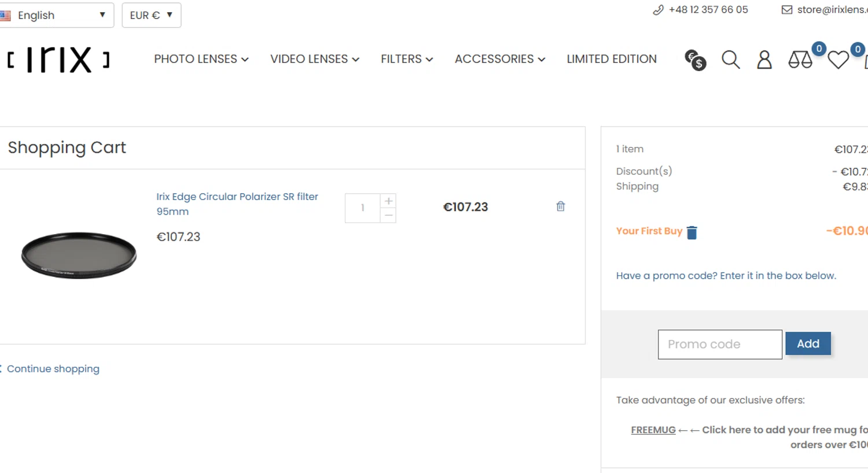
Task: Expand the Photo Lenses menu
Action: coord(201,59)
